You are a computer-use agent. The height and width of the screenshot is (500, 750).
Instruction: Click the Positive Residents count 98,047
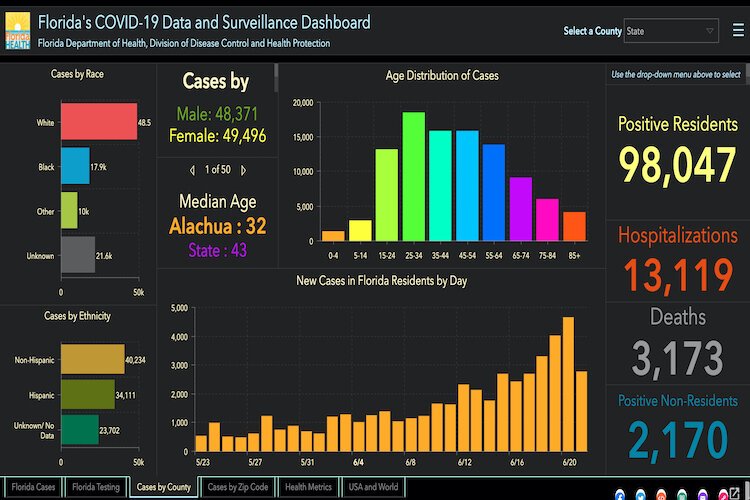(677, 166)
